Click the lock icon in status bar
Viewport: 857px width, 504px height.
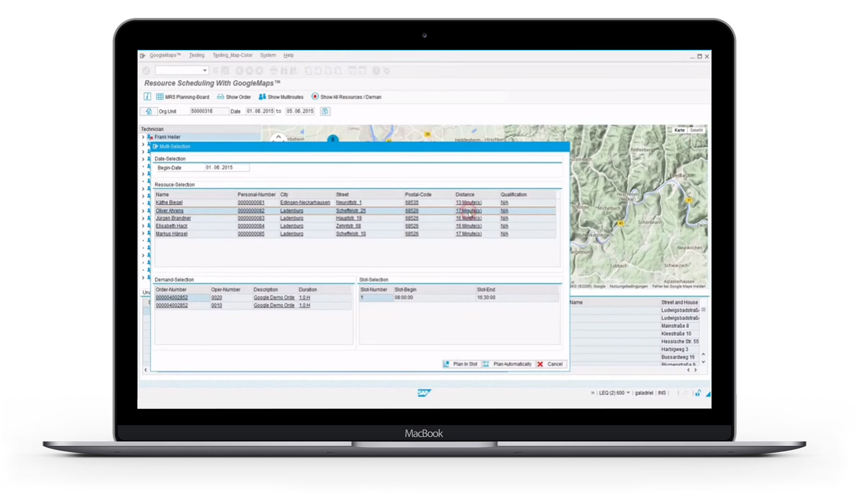click(x=697, y=393)
